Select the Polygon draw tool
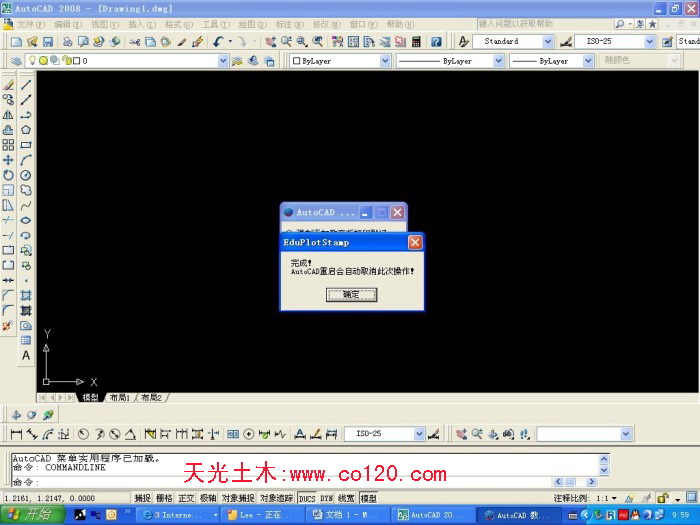 point(26,129)
